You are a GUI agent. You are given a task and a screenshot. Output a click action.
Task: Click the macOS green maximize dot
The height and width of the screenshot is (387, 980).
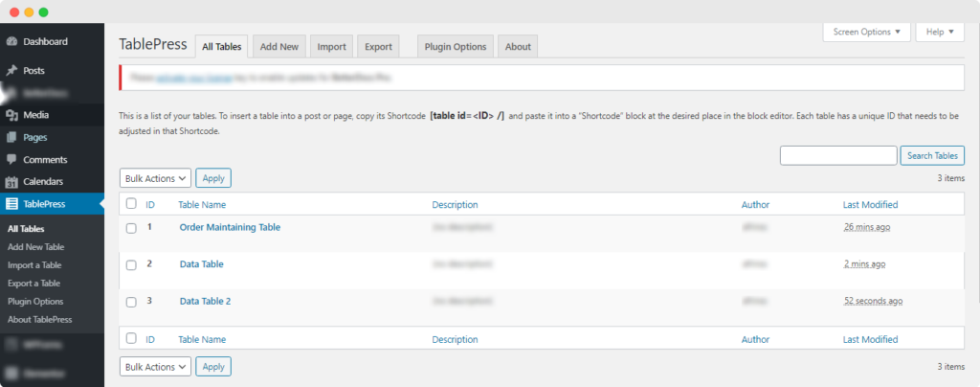click(x=44, y=11)
